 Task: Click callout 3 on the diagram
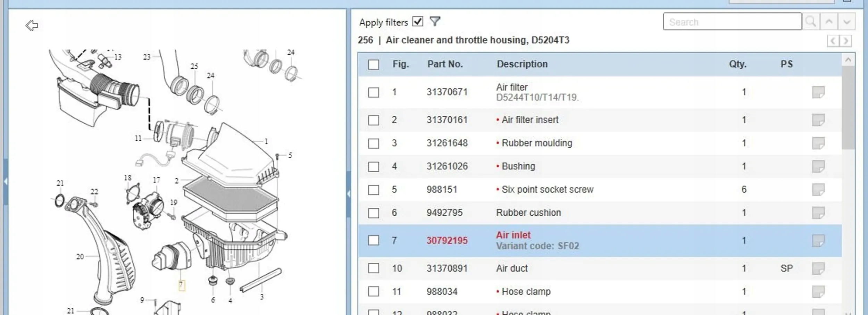[x=262, y=297]
